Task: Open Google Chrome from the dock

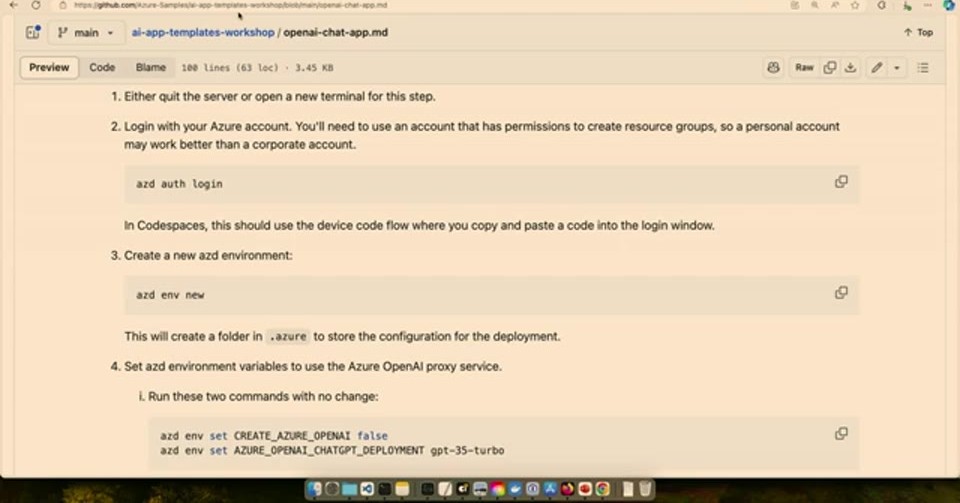Action: pyautogui.click(x=603, y=488)
